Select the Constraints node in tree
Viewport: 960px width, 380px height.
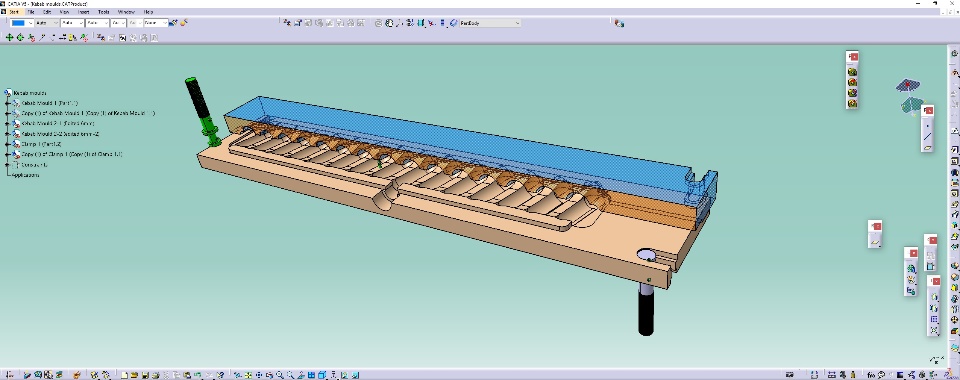pos(34,165)
